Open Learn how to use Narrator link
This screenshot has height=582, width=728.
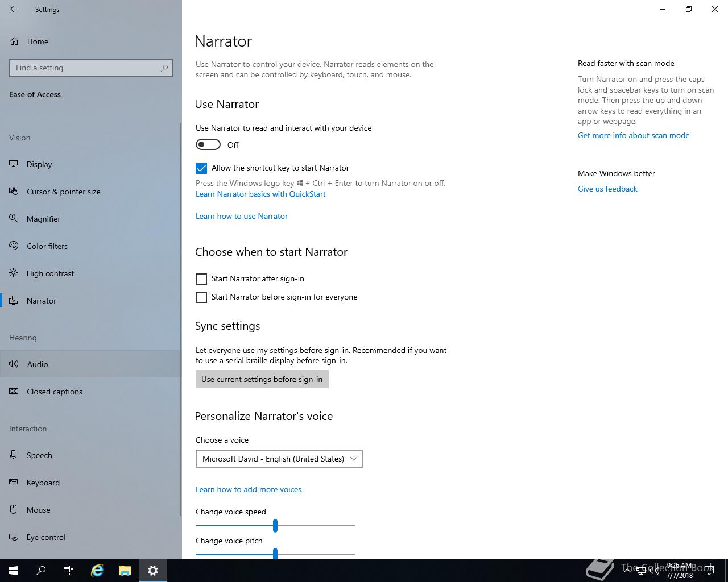pyautogui.click(x=242, y=216)
